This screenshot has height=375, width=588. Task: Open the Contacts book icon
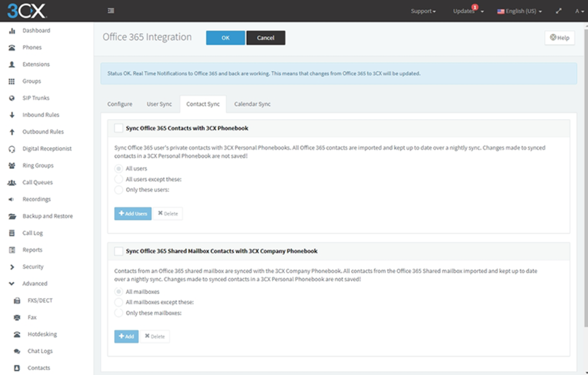tap(17, 368)
